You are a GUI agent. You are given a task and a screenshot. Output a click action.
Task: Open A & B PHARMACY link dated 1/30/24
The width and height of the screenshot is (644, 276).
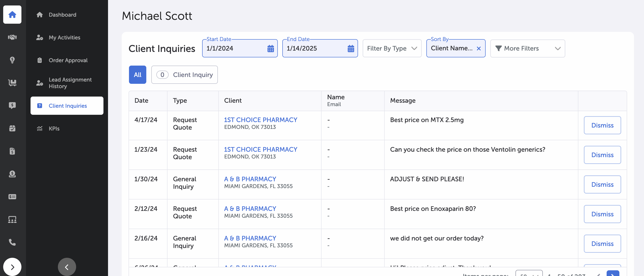(250, 179)
